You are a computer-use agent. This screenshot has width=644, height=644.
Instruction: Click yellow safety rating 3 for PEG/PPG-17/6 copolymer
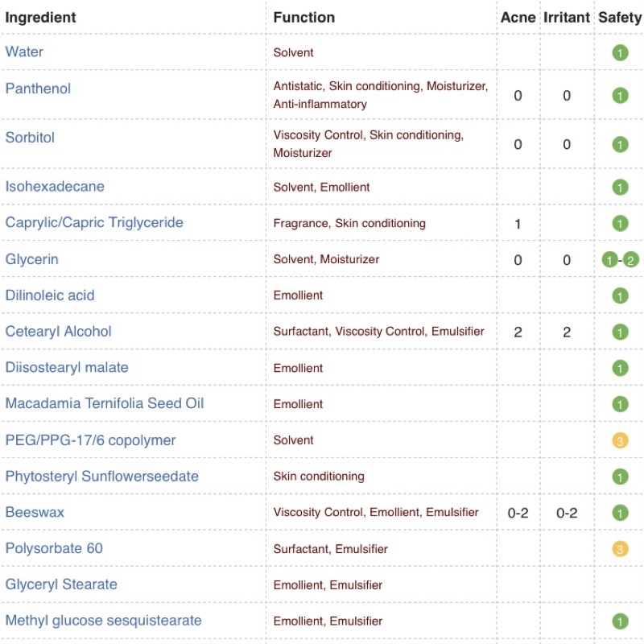pyautogui.click(x=619, y=441)
